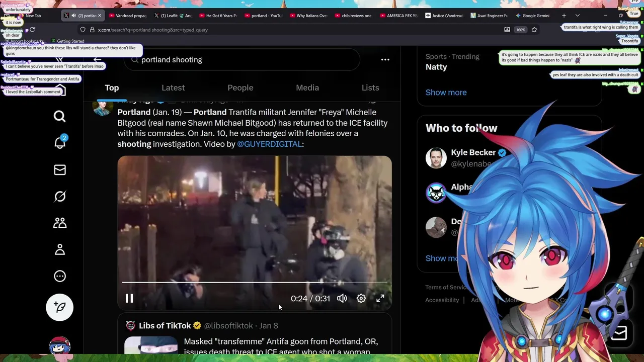
Task: Open Communities people icon in sidebar
Action: [x=59, y=223]
